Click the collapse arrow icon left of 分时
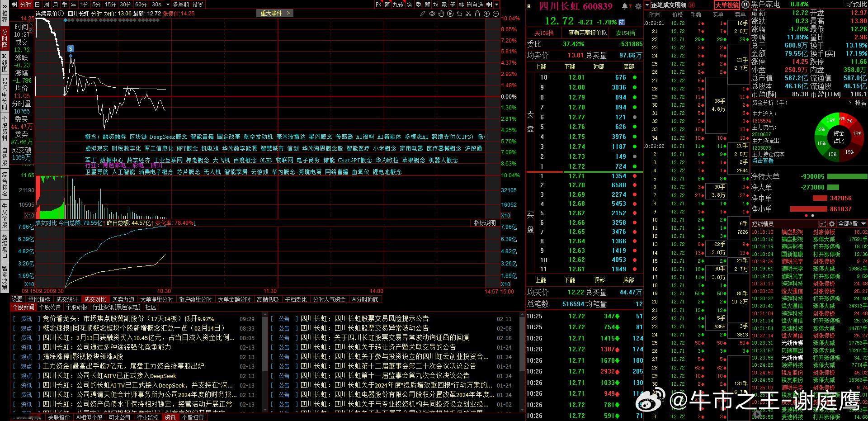 pyautogui.click(x=14, y=5)
